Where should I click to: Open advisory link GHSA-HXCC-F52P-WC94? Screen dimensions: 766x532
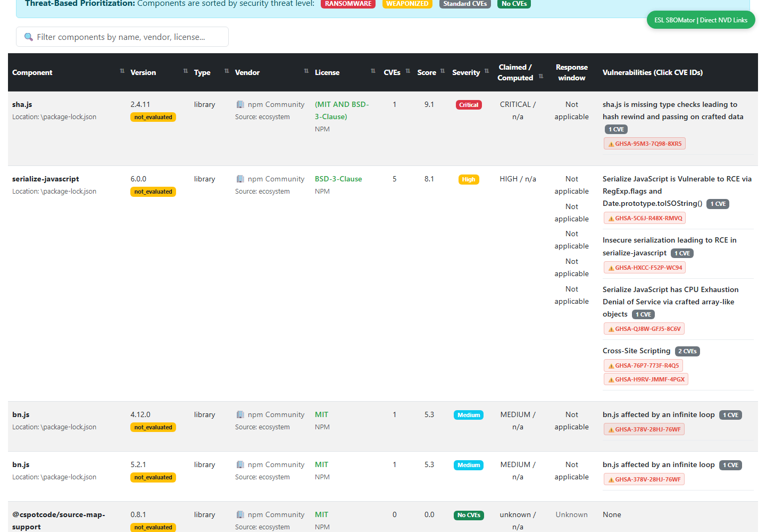(645, 268)
